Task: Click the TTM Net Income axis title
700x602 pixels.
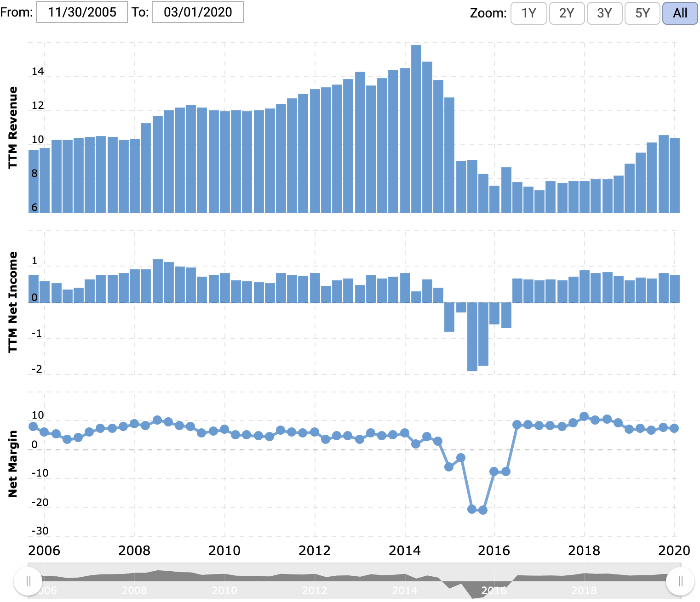Action: [x=13, y=302]
